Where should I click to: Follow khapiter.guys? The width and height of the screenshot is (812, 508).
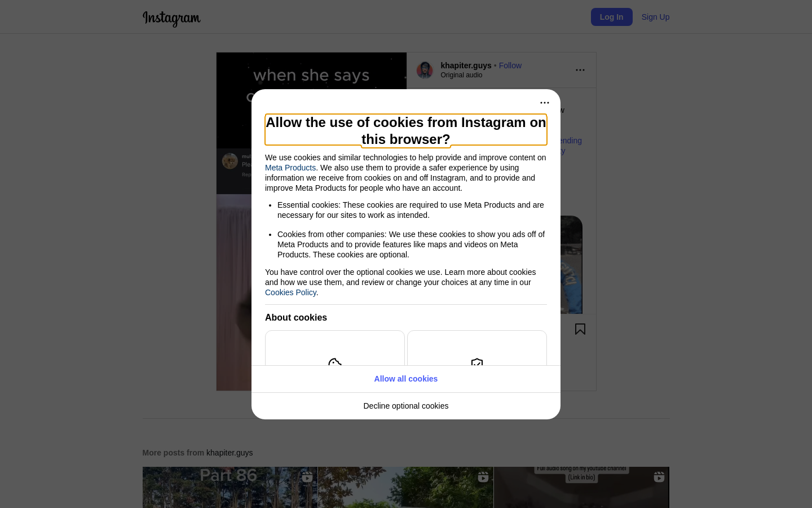[510, 65]
